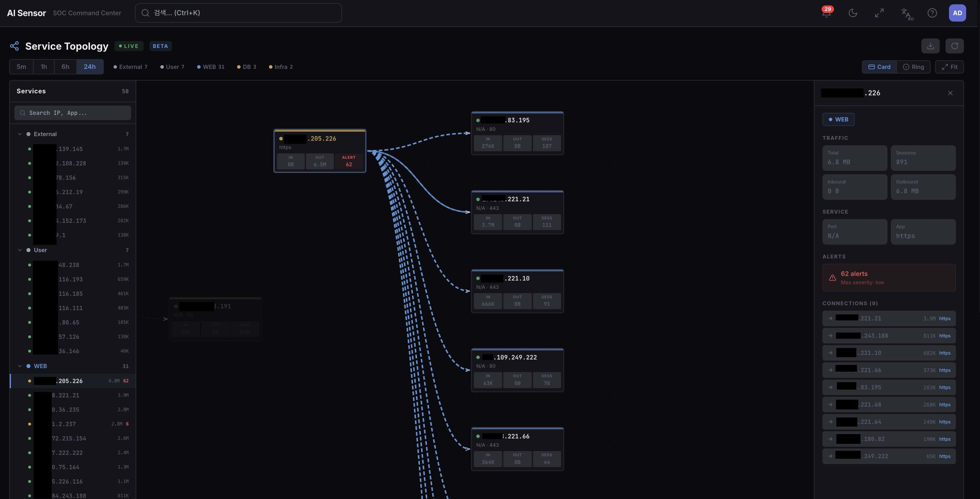The width and height of the screenshot is (980, 499).
Task: Open connection .221.66 with 373K
Action: 889,370
